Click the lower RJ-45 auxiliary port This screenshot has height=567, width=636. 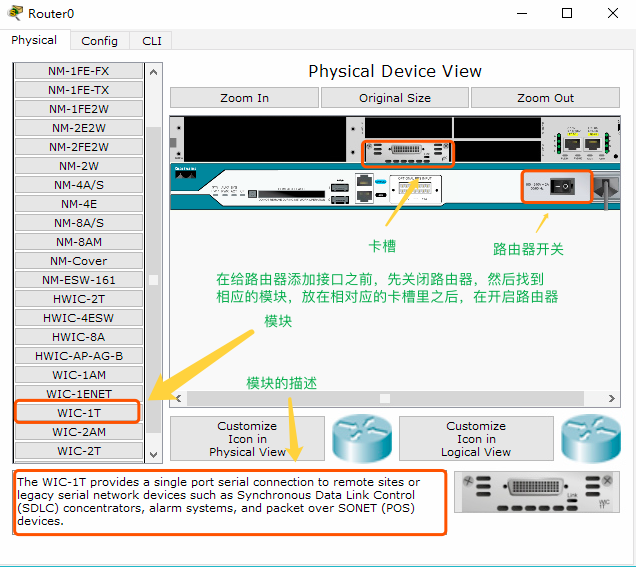pyautogui.click(x=364, y=196)
